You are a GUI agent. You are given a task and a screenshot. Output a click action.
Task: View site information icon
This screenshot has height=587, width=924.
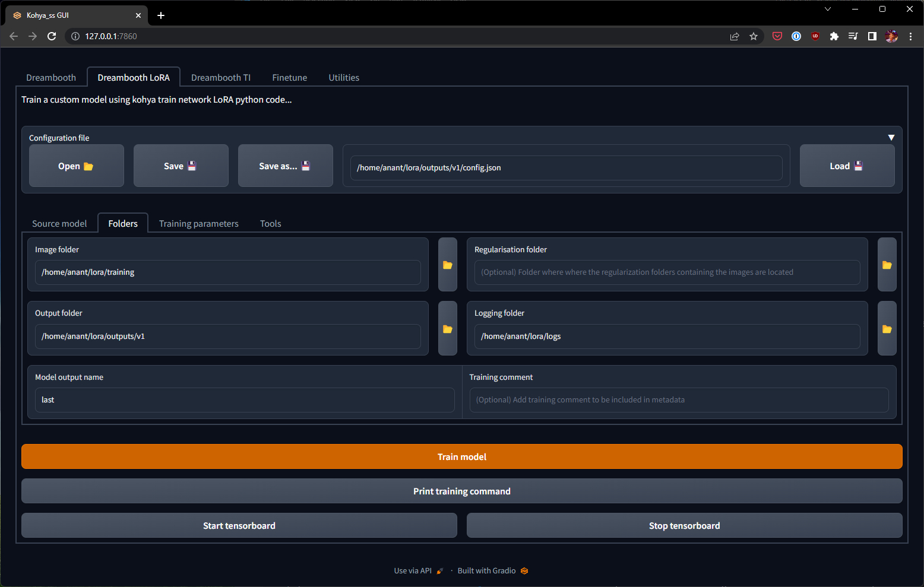75,36
